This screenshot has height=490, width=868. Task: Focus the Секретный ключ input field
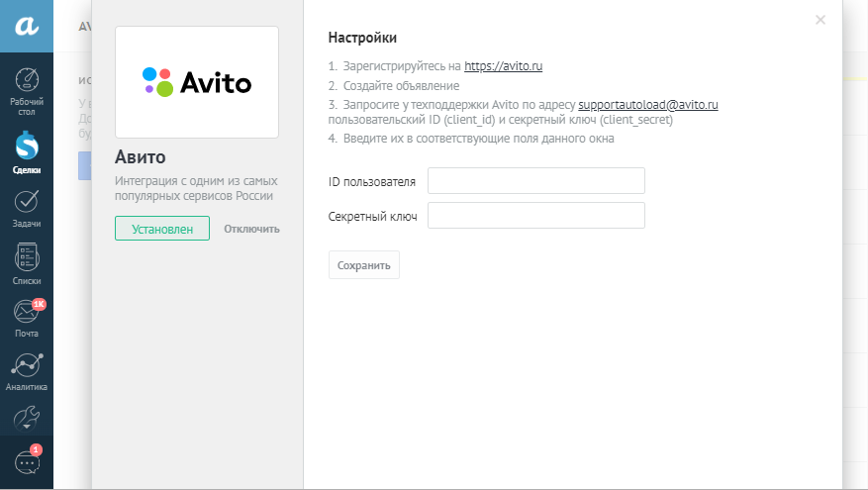pyautogui.click(x=535, y=216)
